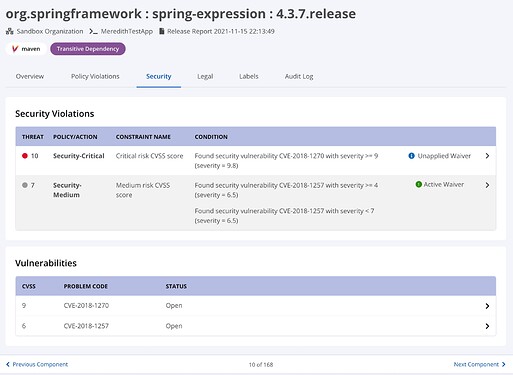Image resolution: width=513 pixels, height=375 pixels.
Task: Click the CONDITION column header
Action: [211, 137]
